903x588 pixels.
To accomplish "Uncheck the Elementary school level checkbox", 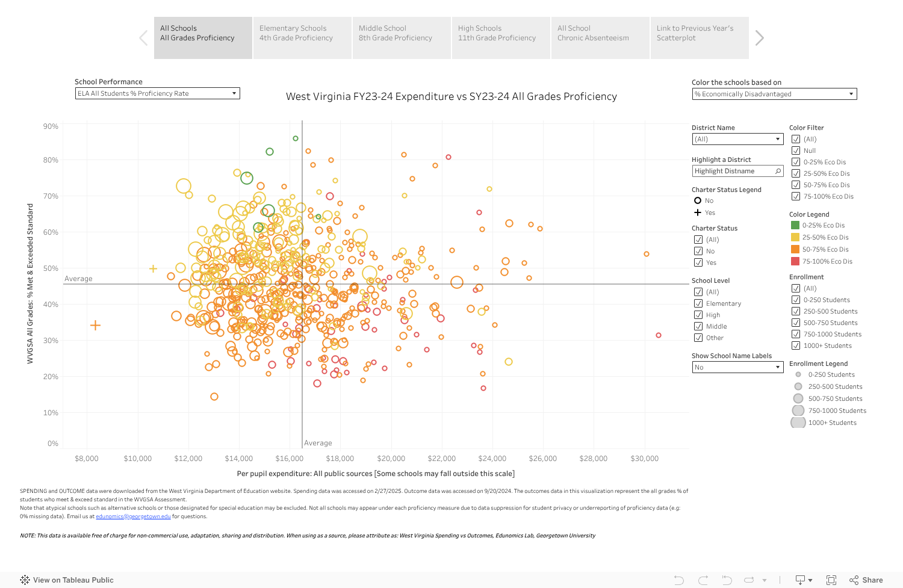I will (698, 303).
